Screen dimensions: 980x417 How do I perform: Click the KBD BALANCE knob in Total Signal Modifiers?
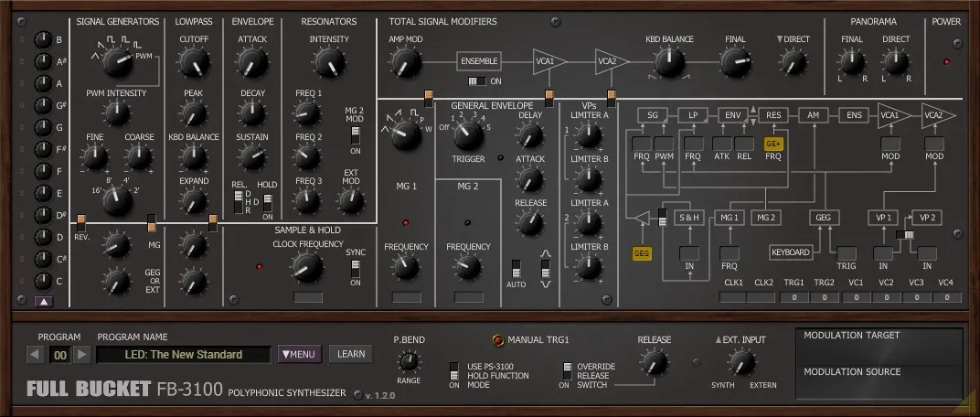(669, 63)
